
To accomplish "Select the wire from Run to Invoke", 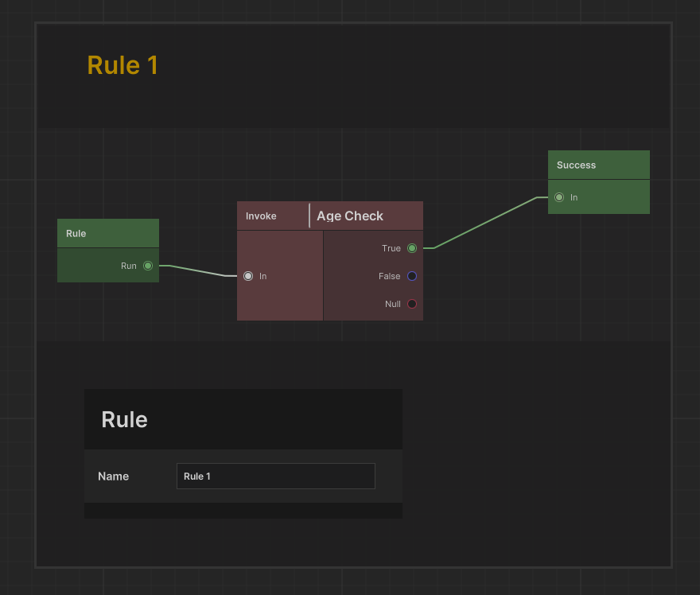I will pos(199,270).
